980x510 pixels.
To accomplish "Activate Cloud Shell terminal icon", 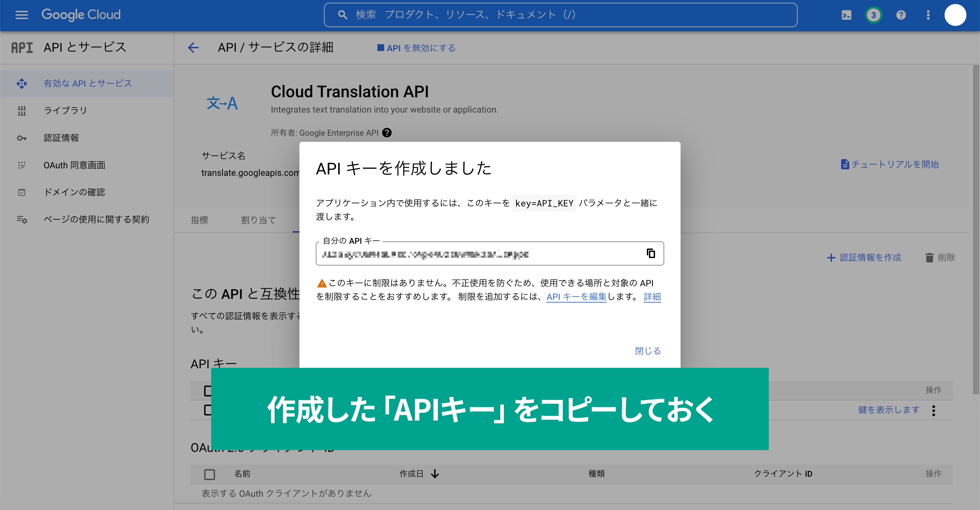I will coord(846,15).
